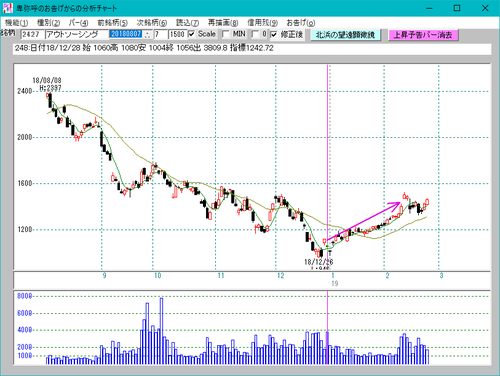This screenshot has height=376, width=500.
Task: Toggle the 0 checkbox
Action: click(x=255, y=34)
